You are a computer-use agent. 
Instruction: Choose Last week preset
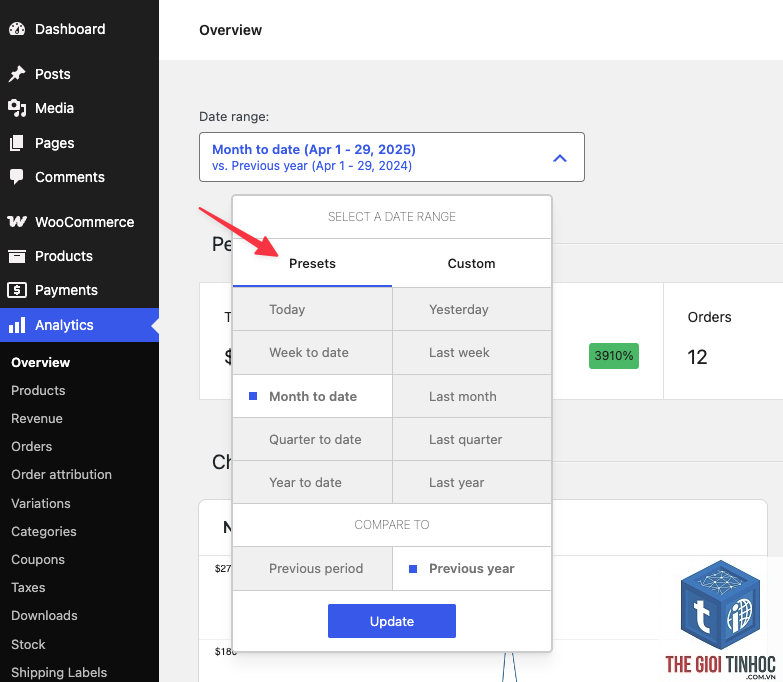tap(472, 352)
